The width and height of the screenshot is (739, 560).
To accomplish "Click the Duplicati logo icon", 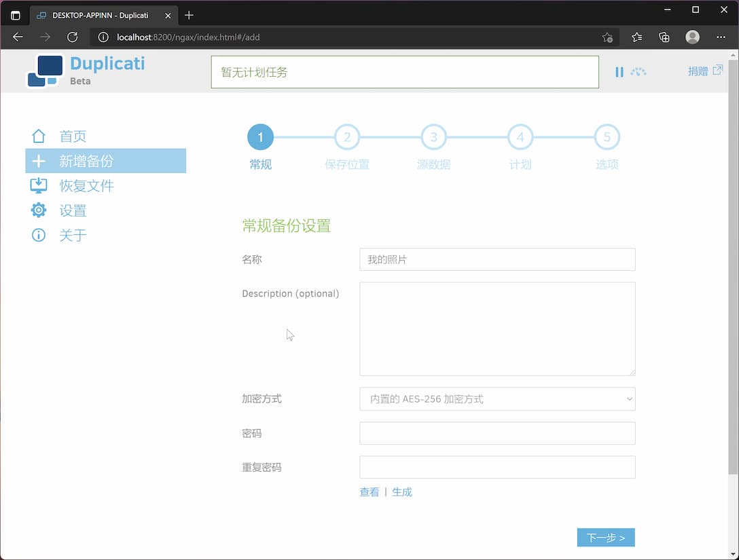I will 45,70.
